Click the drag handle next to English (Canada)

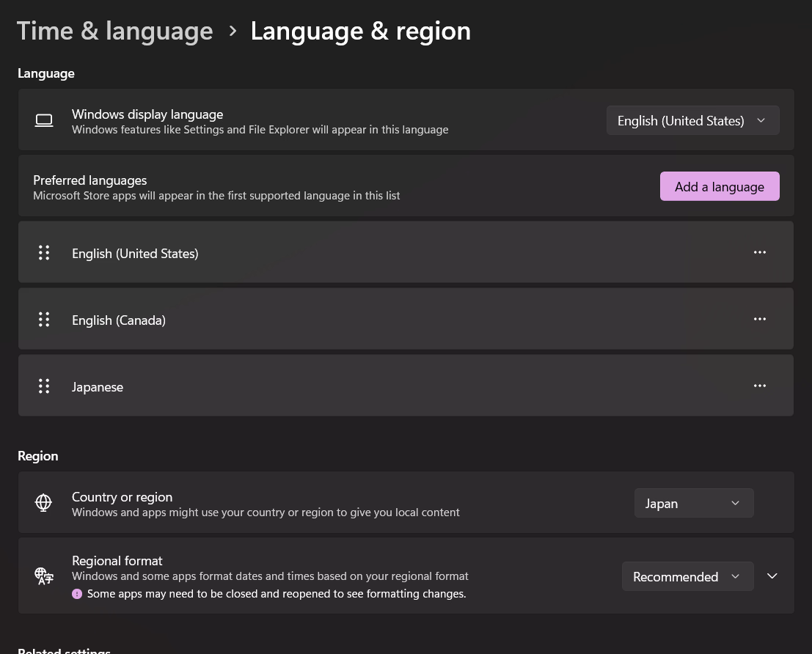[44, 320]
